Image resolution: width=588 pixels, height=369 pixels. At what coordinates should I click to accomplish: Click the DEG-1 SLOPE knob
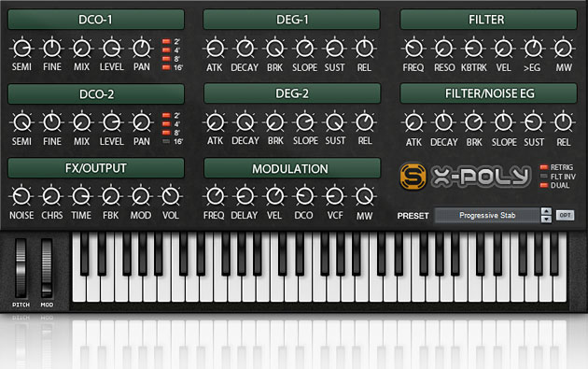click(304, 49)
